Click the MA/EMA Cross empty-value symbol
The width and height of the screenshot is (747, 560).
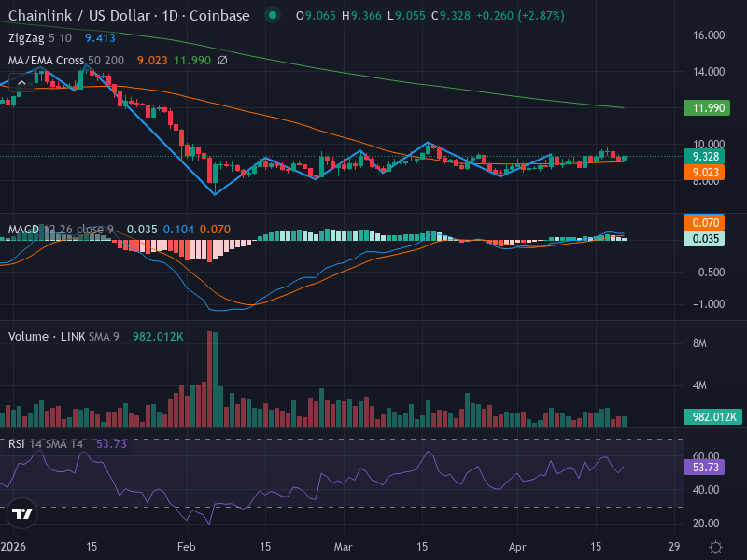222,61
